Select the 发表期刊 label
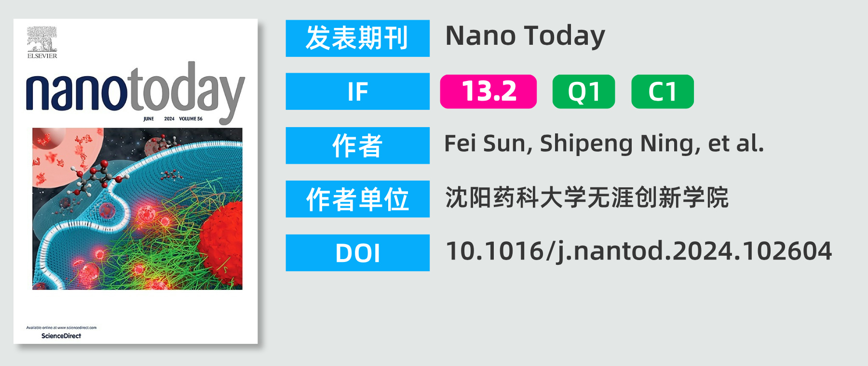Image resolution: width=868 pixels, height=366 pixels. point(357,38)
